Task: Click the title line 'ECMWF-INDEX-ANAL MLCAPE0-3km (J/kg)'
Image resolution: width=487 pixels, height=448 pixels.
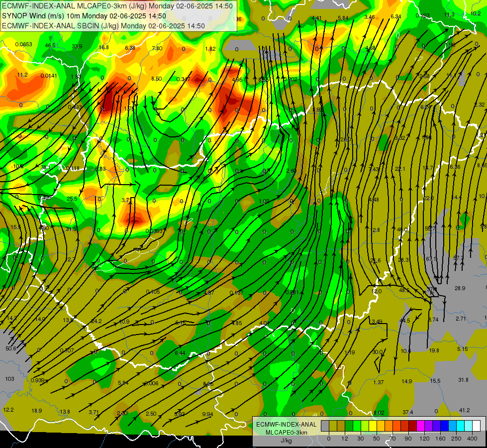Action: tap(117, 5)
